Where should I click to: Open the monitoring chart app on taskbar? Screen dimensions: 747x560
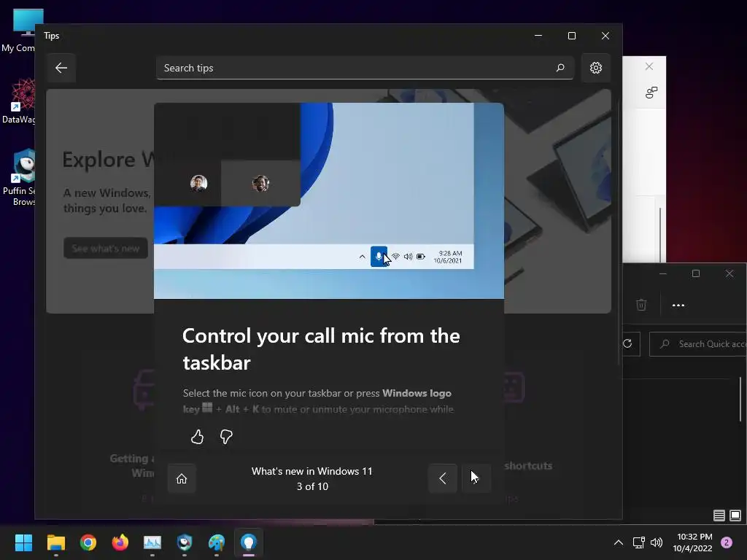click(152, 542)
